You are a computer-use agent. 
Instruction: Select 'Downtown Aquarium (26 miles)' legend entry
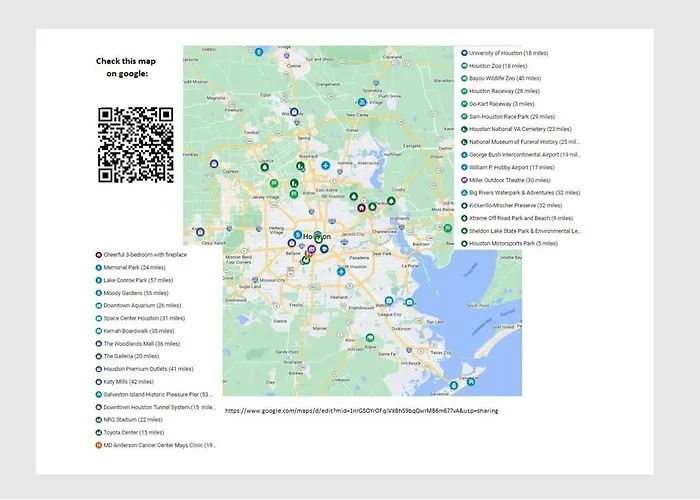point(142,305)
